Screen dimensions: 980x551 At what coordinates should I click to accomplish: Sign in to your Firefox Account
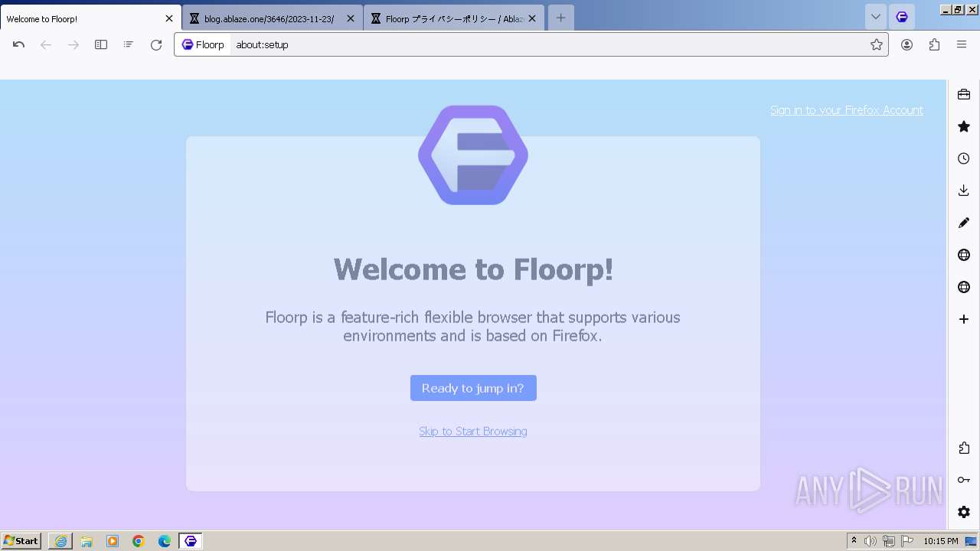tap(847, 110)
